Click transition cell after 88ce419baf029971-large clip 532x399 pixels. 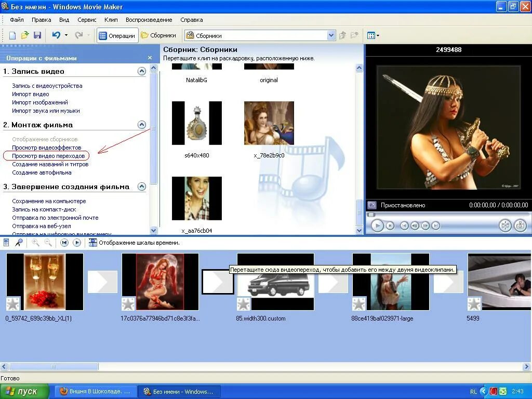(x=448, y=282)
